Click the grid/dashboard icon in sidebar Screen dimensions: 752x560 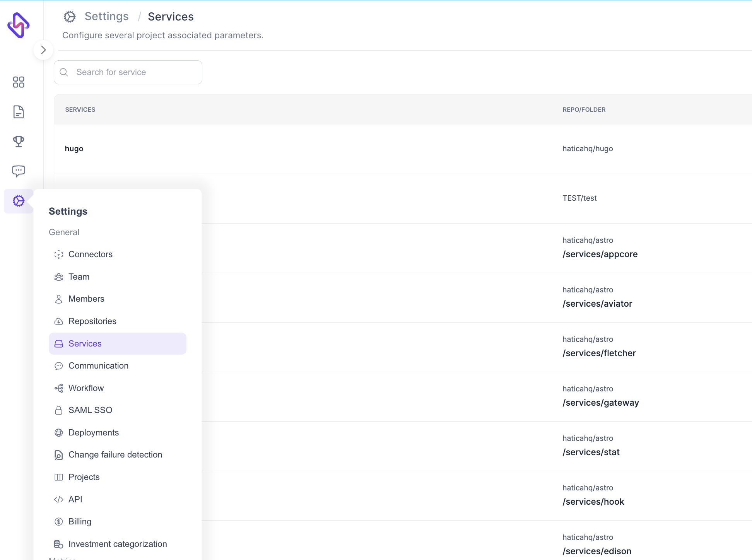click(18, 82)
